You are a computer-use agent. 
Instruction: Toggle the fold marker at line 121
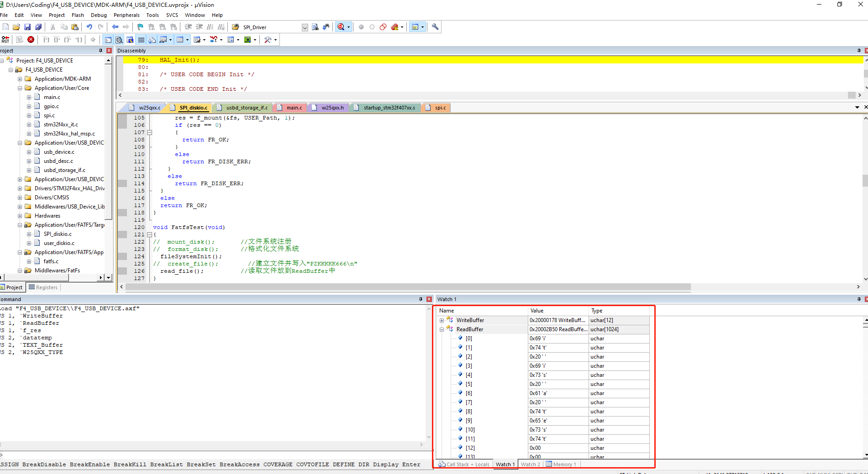point(149,234)
